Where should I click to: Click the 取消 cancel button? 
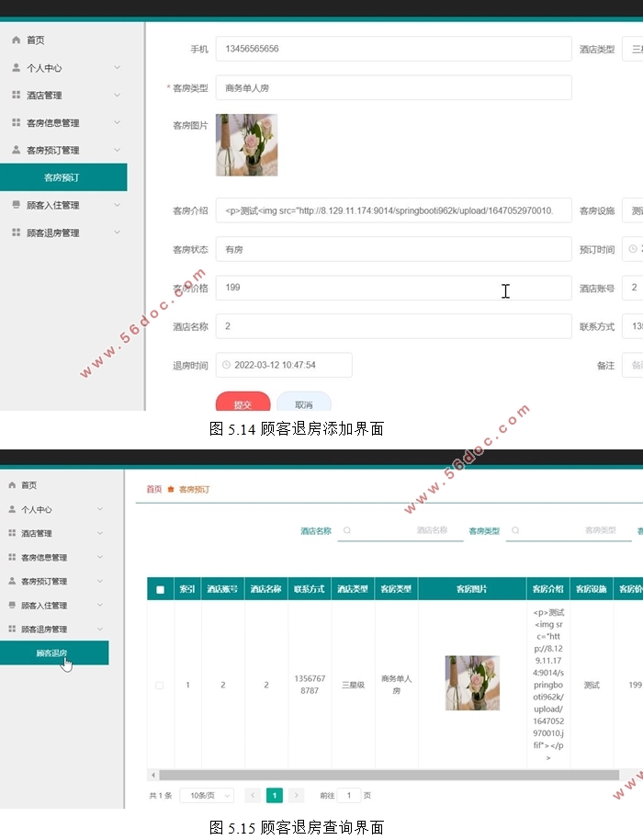(303, 403)
